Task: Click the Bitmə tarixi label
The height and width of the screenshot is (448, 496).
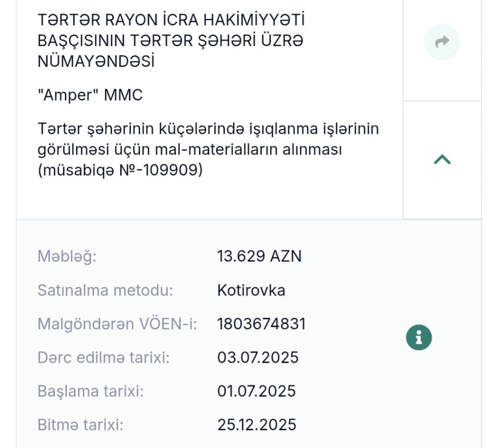Action: [x=80, y=425]
